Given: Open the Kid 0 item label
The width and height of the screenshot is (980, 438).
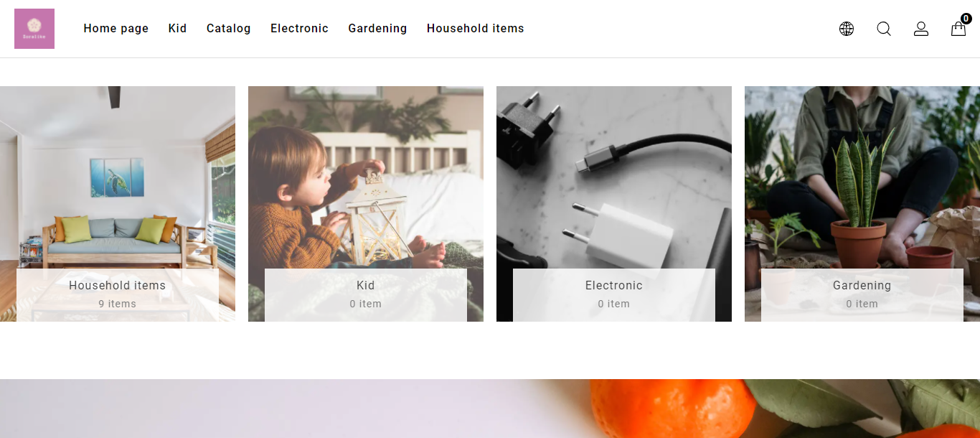Looking at the screenshot, I should pos(366,295).
